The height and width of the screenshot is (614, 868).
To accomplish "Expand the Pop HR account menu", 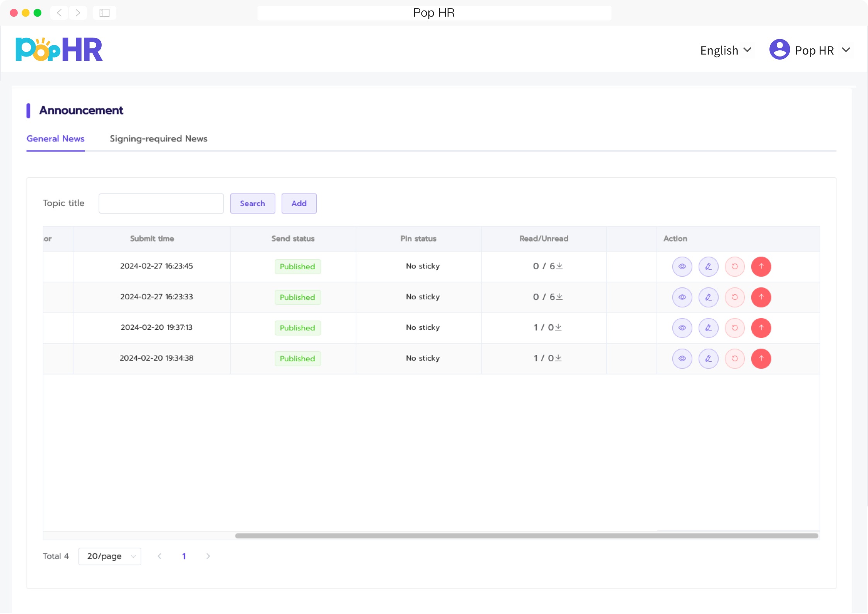I will (x=846, y=50).
